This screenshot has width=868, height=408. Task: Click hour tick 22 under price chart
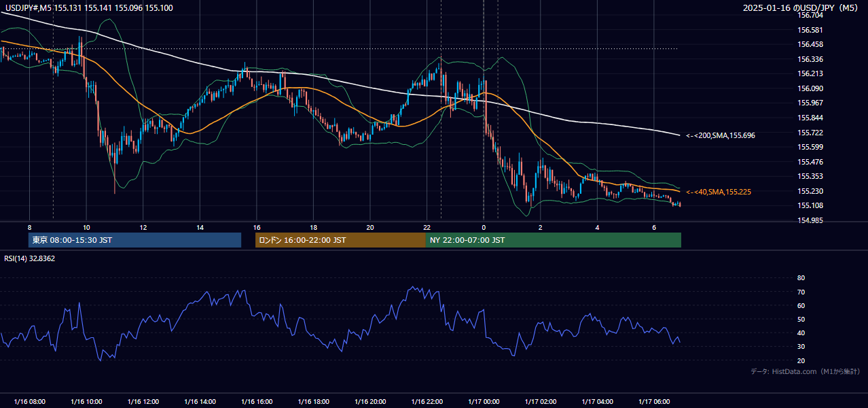point(427,227)
